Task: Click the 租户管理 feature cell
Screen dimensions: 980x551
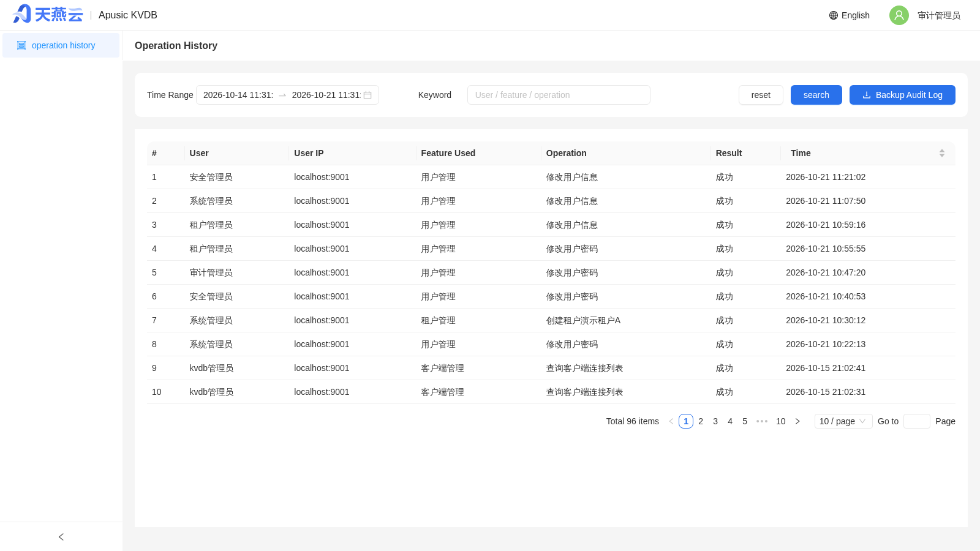Action: [438, 320]
